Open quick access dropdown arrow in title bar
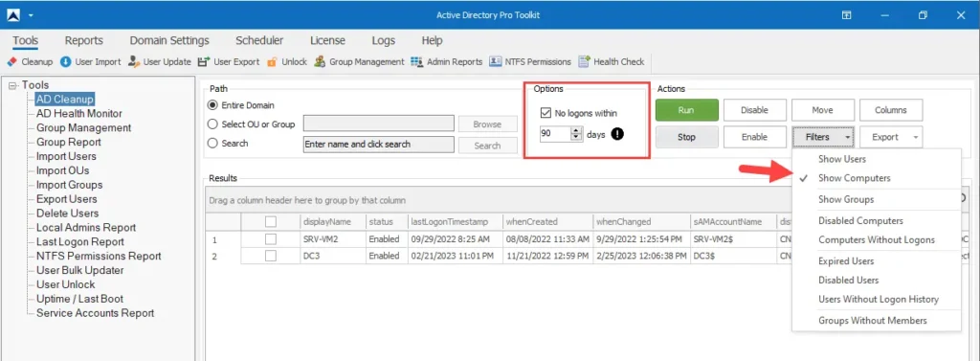Image resolution: width=980 pixels, height=361 pixels. click(31, 15)
